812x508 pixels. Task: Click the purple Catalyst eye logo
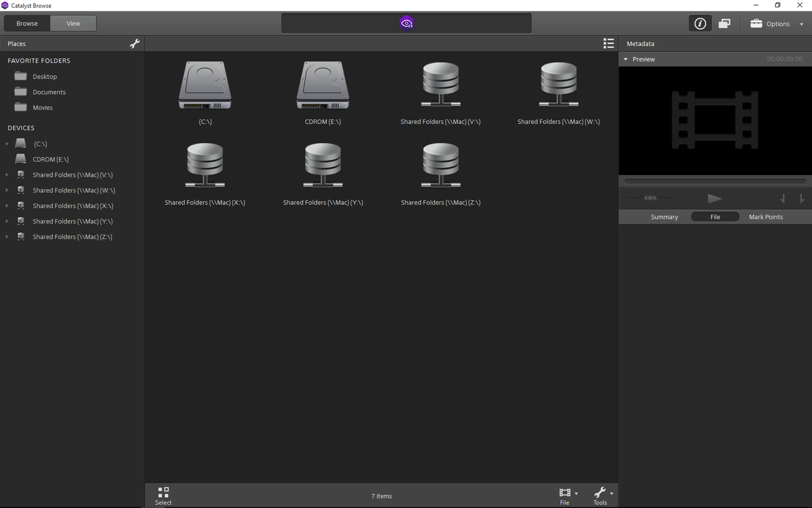pyautogui.click(x=406, y=23)
